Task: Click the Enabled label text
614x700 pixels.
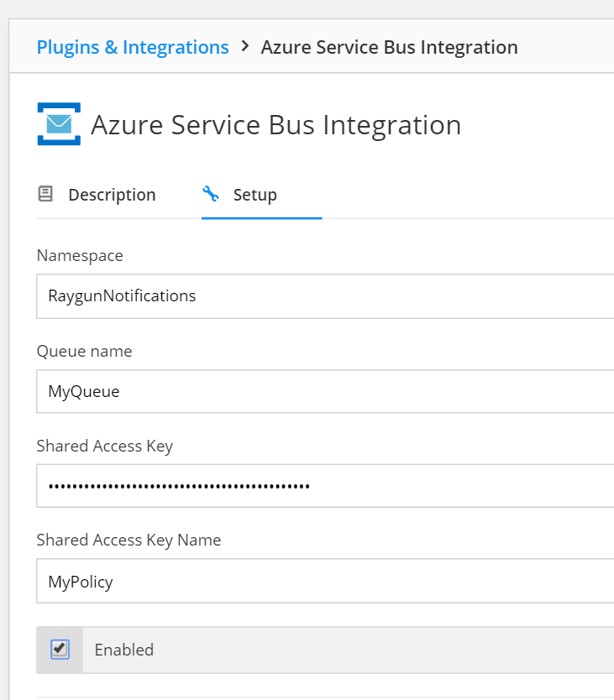Action: tap(124, 650)
